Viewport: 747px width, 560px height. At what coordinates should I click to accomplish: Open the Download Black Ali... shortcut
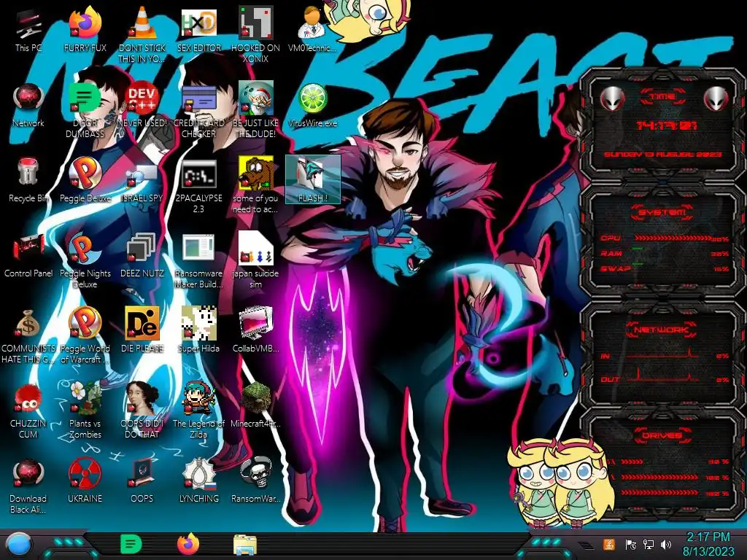point(28,486)
